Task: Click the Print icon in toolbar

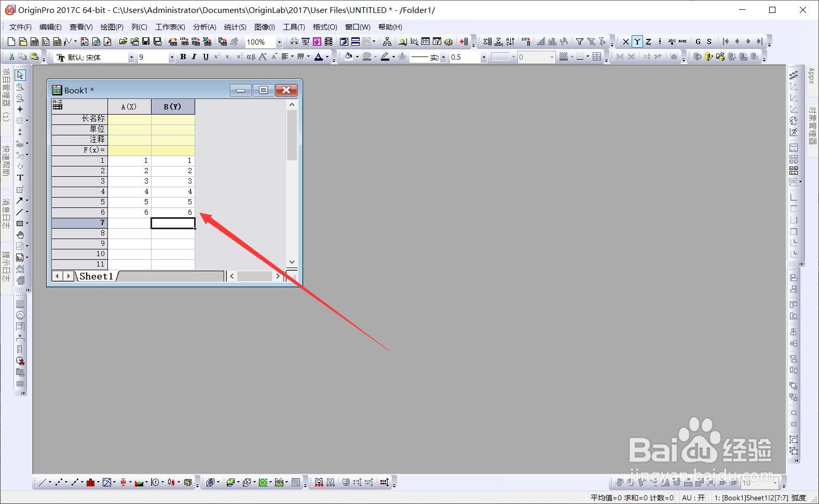Action: [294, 41]
